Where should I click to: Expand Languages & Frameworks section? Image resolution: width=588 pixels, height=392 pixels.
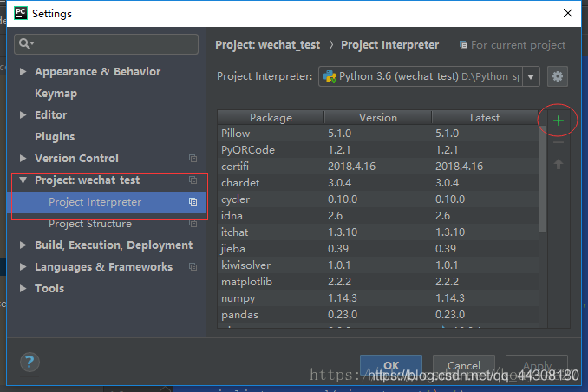tap(23, 267)
